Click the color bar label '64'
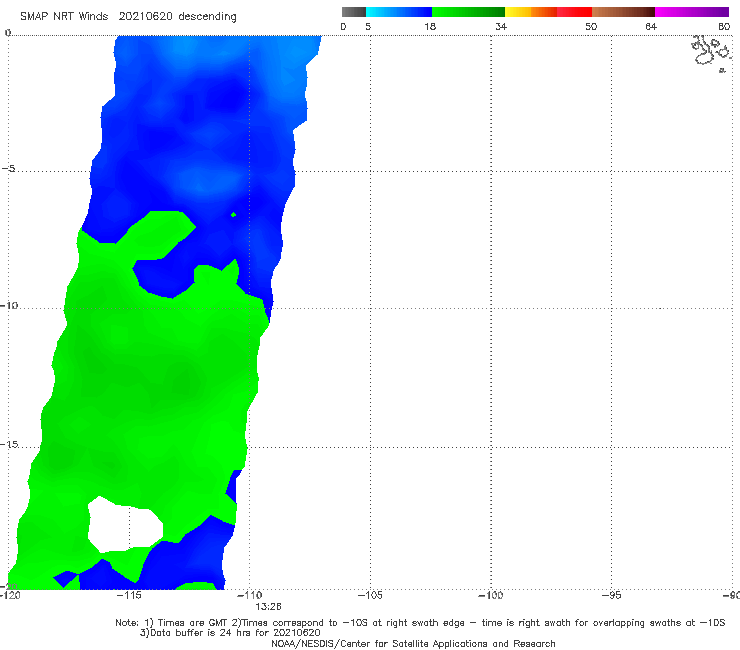This screenshot has width=740, height=650. (651, 27)
